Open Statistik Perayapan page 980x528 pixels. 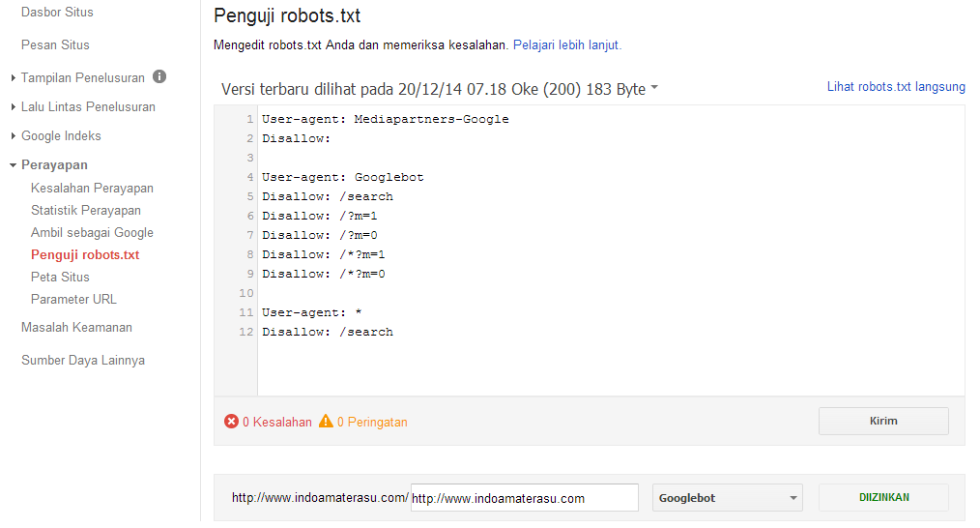tap(86, 211)
